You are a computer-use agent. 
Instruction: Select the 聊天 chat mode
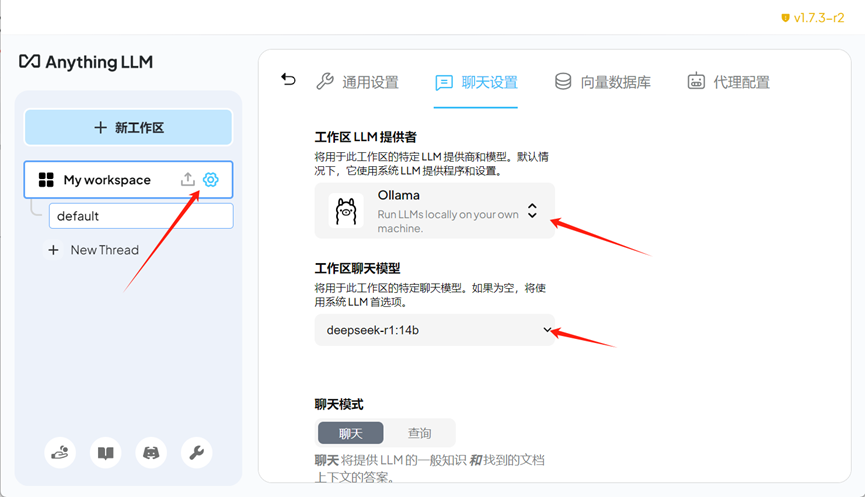[350, 433]
